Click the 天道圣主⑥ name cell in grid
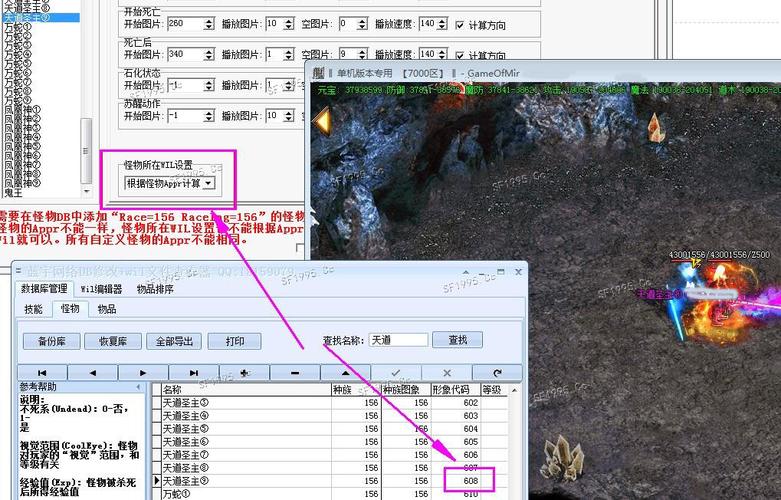The height and width of the screenshot is (500, 781). click(x=247, y=442)
